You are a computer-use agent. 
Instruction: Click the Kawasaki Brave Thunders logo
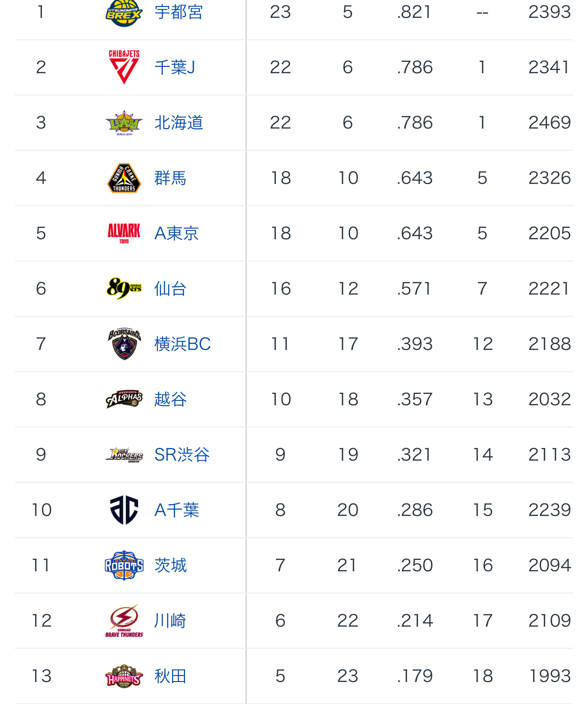click(x=124, y=620)
